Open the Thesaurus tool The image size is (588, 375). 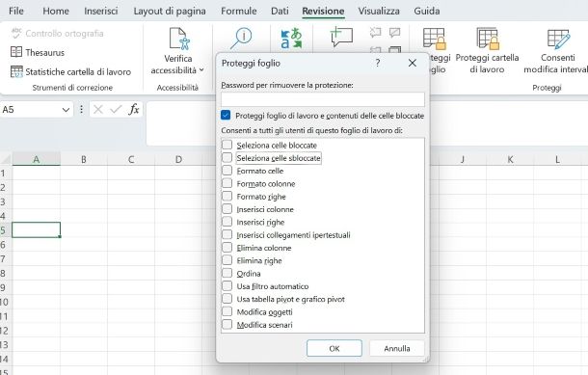tap(38, 52)
